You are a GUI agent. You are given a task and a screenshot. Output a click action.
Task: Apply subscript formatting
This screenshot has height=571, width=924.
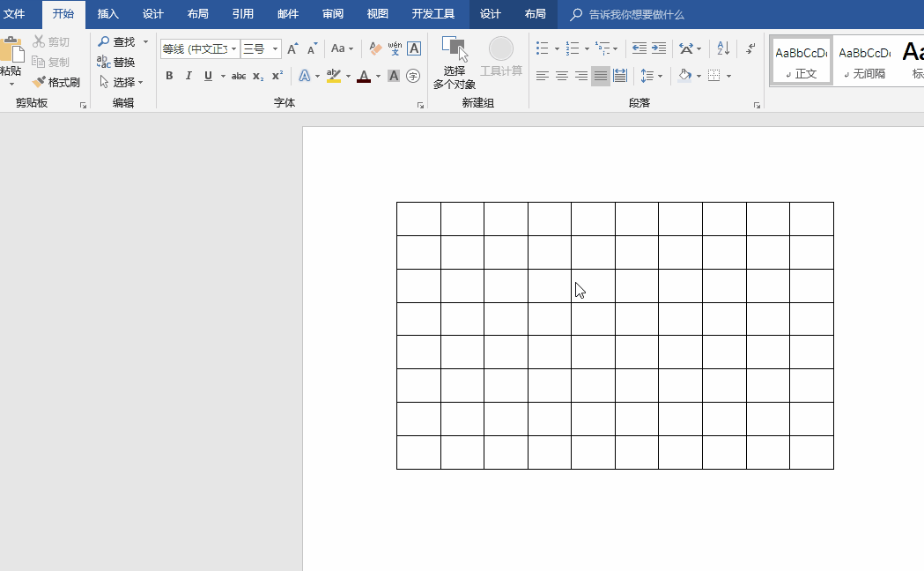[257, 77]
